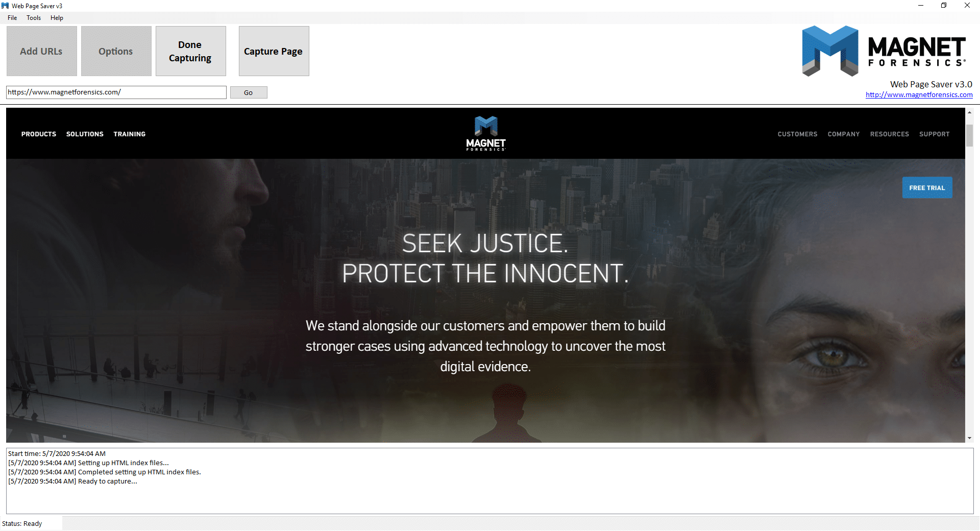Restore down the Web Page Saver window

(944, 6)
